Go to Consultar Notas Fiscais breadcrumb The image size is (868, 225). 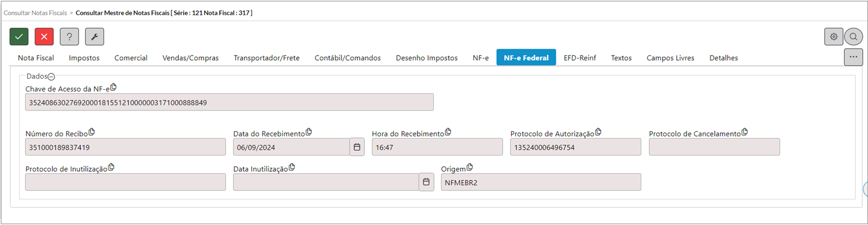pyautogui.click(x=35, y=12)
